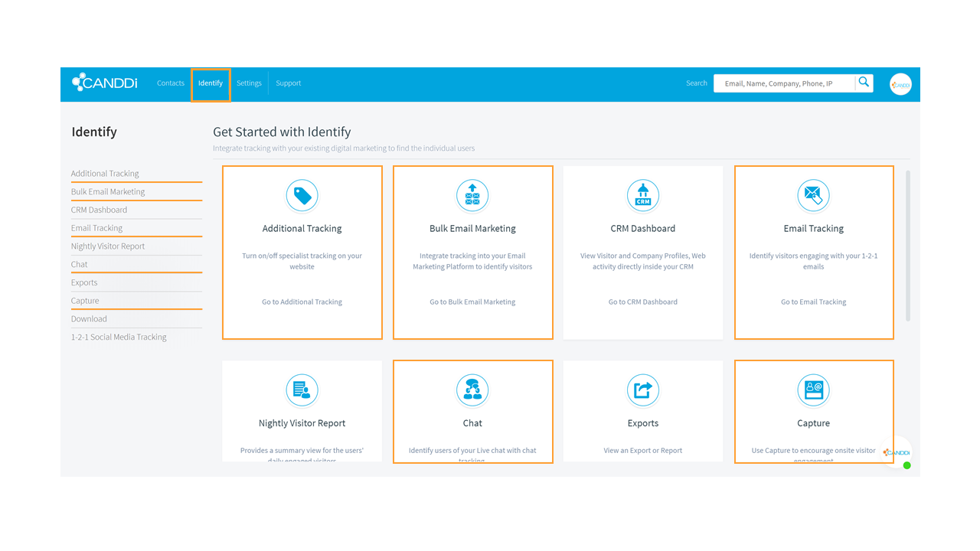Click the Additional Tracking card title
The height and width of the screenshot is (551, 980).
coord(302,229)
